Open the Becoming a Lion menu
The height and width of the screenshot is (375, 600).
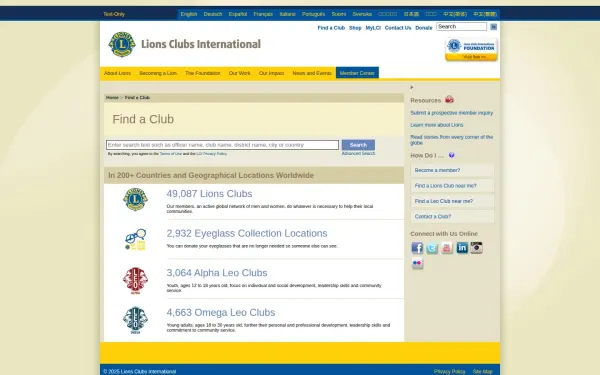pyautogui.click(x=158, y=73)
